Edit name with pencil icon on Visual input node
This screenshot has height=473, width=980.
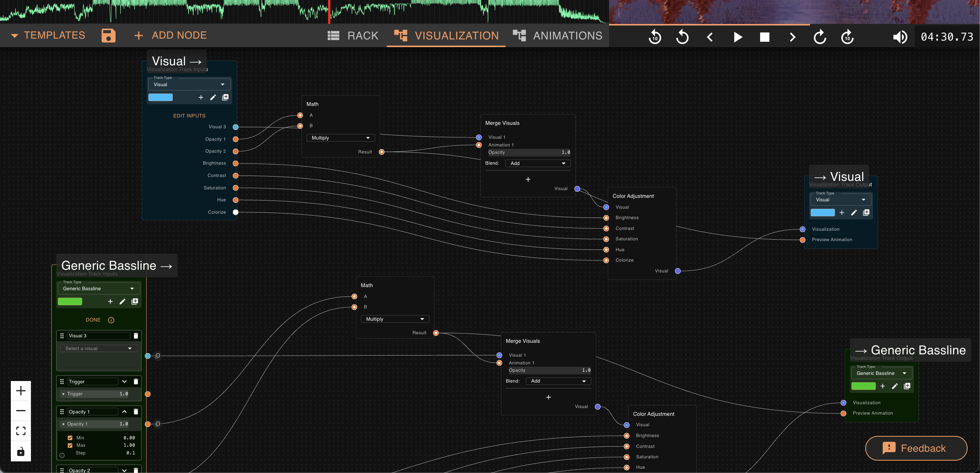tap(213, 97)
